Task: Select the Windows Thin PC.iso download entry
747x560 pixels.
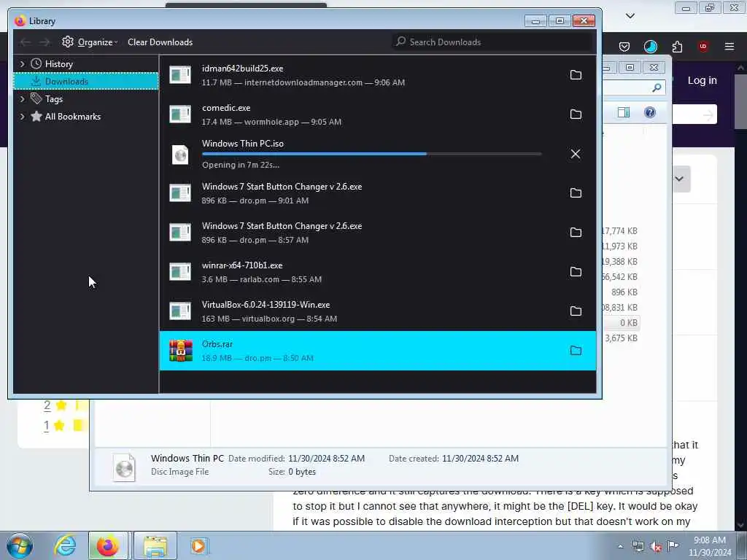Action: click(377, 154)
